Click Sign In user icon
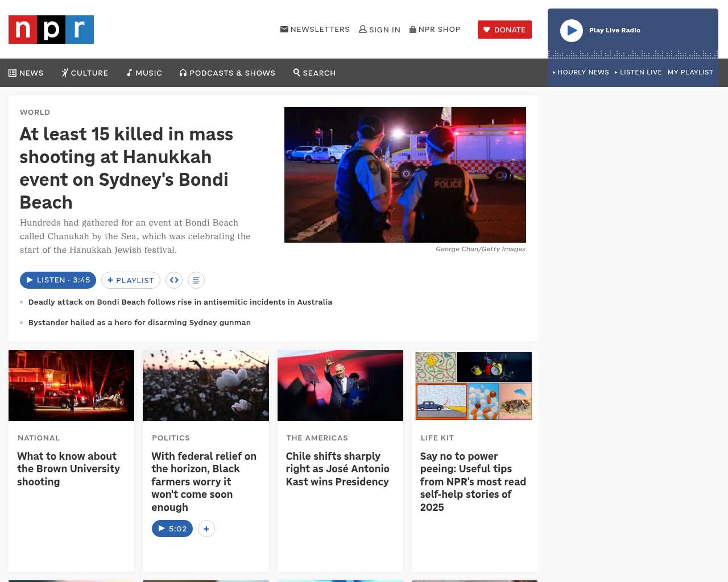728x582 pixels. (x=379, y=30)
